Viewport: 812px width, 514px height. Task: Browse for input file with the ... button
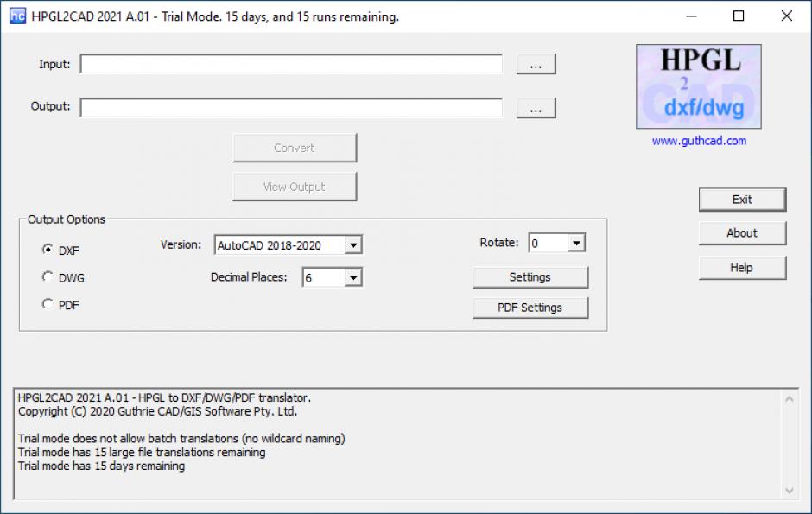click(x=536, y=64)
